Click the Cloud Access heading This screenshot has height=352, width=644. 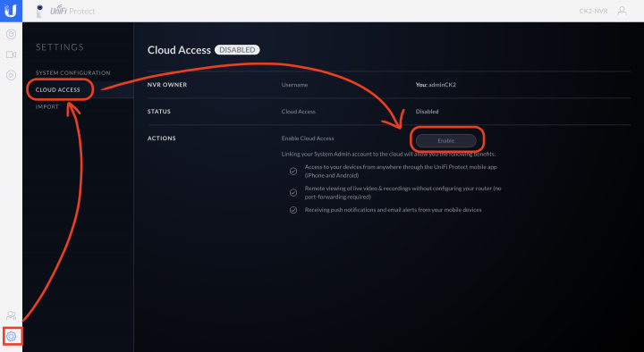pos(179,50)
